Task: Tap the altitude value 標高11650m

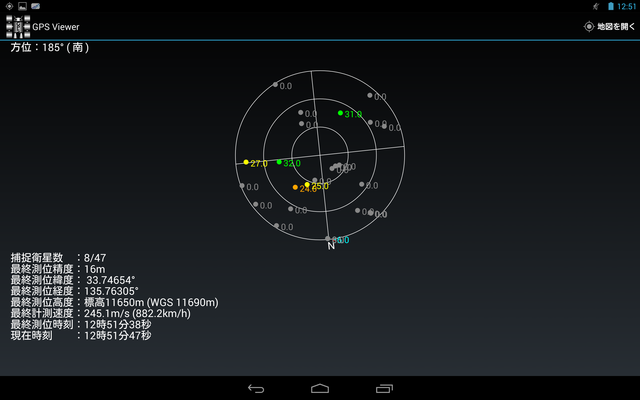Action: coord(114,302)
